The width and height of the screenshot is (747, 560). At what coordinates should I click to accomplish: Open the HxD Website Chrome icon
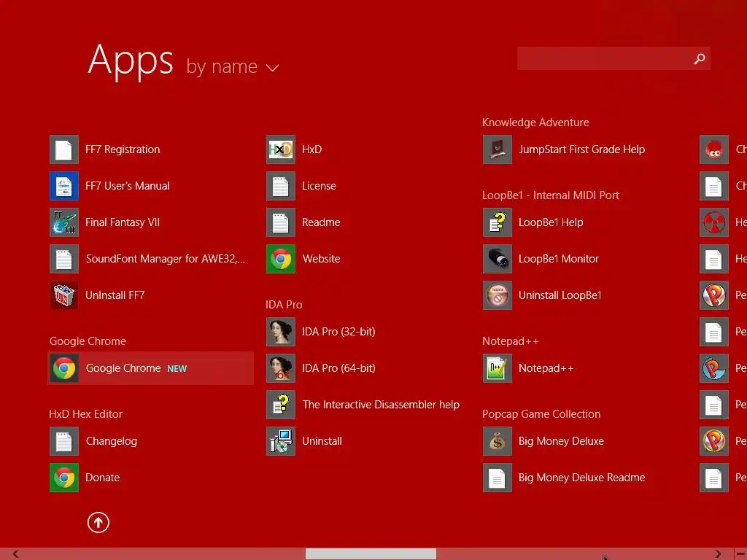point(281,259)
